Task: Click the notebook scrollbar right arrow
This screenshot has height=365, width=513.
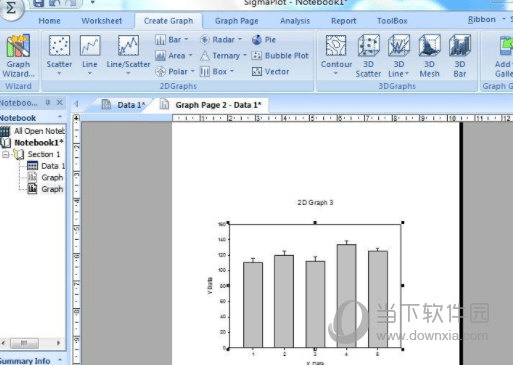Action: [x=59, y=343]
